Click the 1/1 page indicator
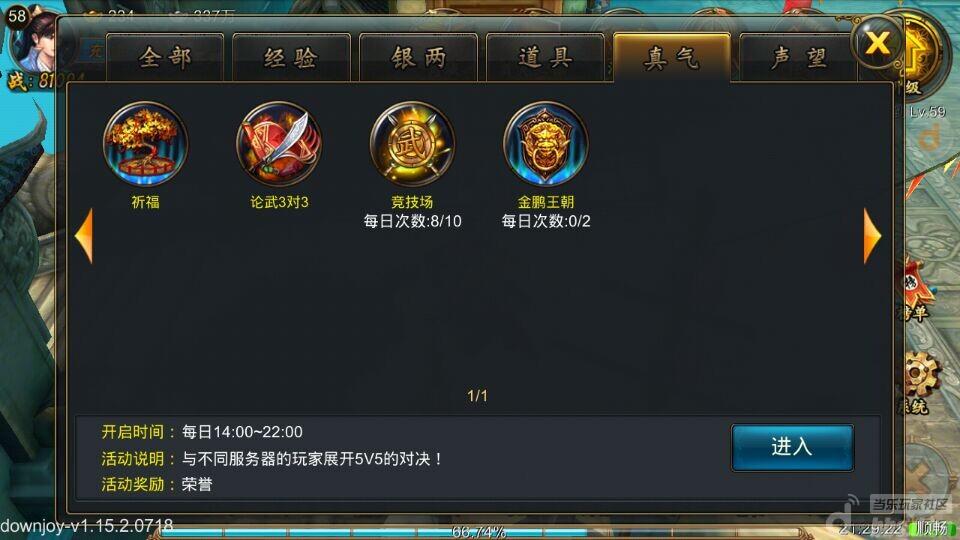 (478, 396)
